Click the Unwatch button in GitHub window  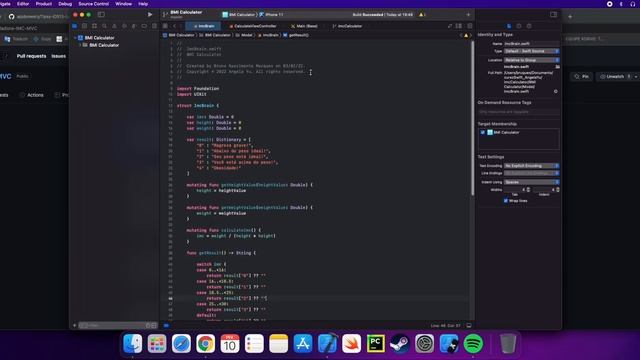(x=612, y=76)
